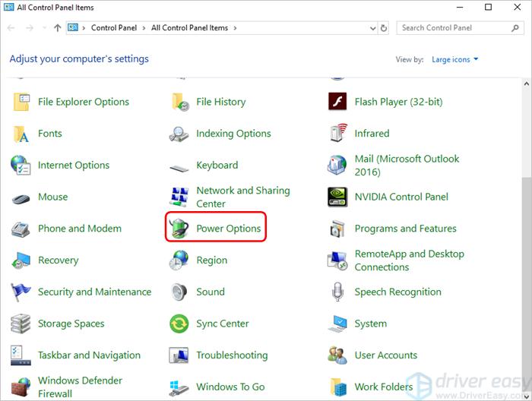Click the Mouse link text
The width and height of the screenshot is (532, 401).
[x=53, y=197]
